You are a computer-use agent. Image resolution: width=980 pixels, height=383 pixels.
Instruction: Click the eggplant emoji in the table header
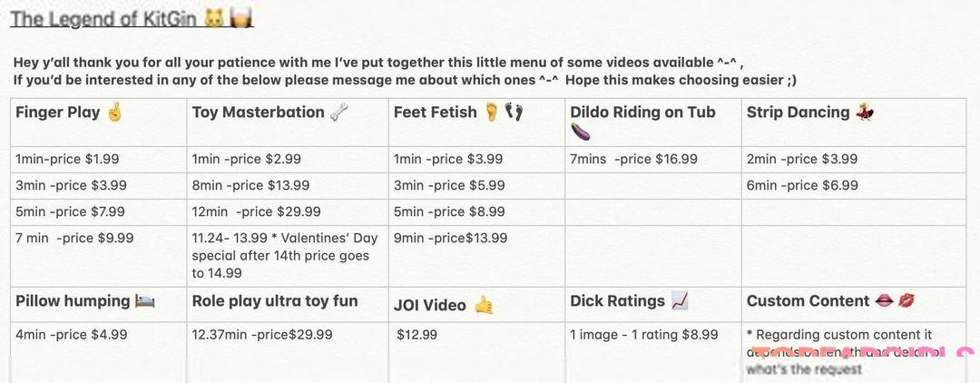point(580,133)
